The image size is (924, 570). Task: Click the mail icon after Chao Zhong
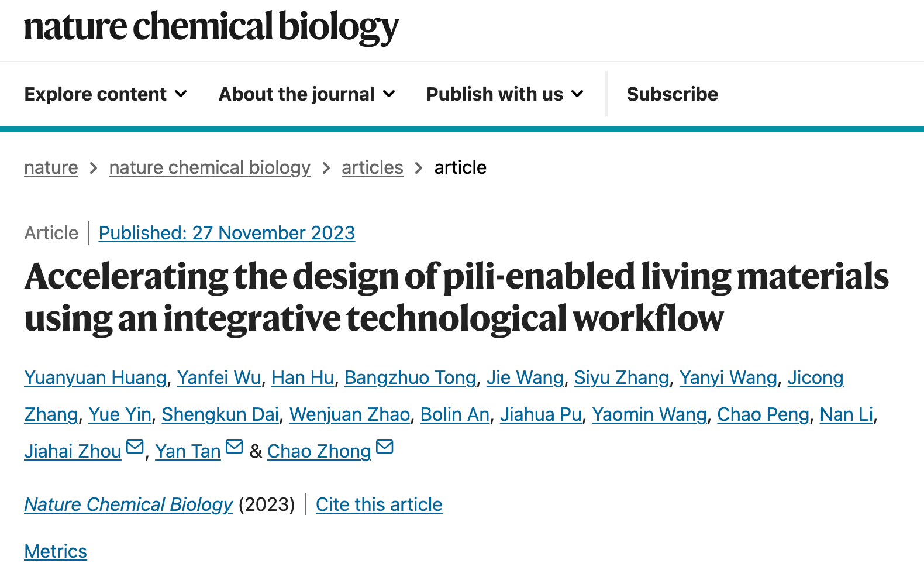[385, 447]
